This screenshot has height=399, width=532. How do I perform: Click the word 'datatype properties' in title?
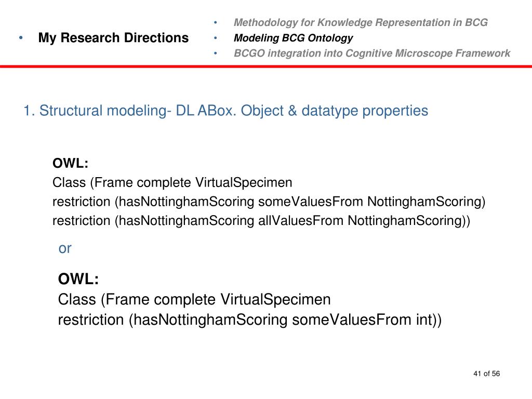pos(365,111)
